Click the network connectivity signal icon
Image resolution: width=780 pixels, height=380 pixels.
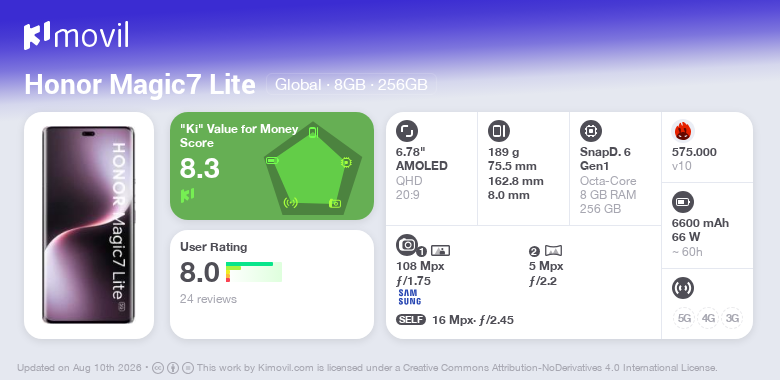[682, 287]
